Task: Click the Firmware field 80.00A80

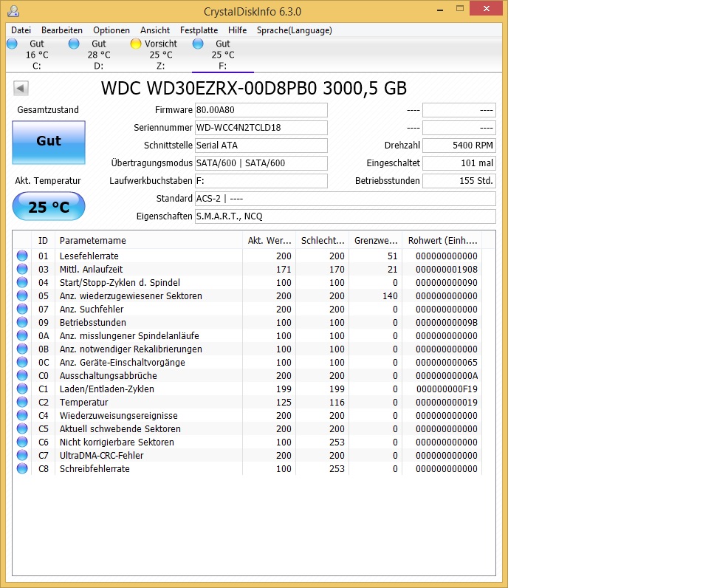Action: pyautogui.click(x=261, y=110)
